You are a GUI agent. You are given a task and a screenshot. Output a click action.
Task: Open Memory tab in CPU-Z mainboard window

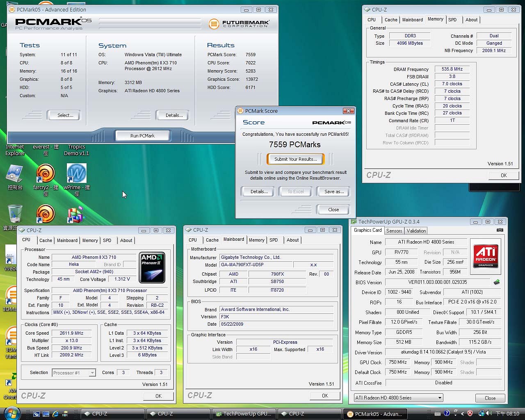[x=256, y=240]
